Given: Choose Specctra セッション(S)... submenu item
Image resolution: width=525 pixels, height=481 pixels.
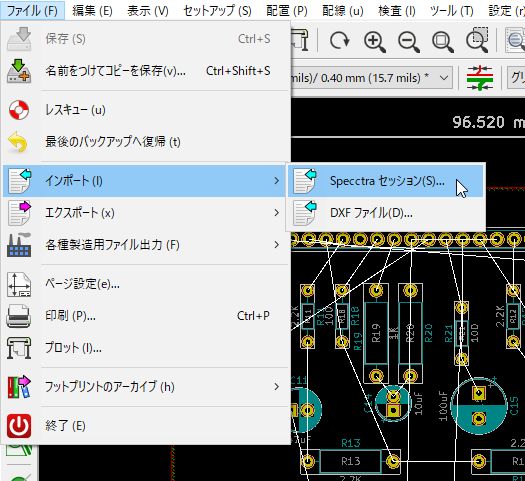Looking at the screenshot, I should (386, 181).
